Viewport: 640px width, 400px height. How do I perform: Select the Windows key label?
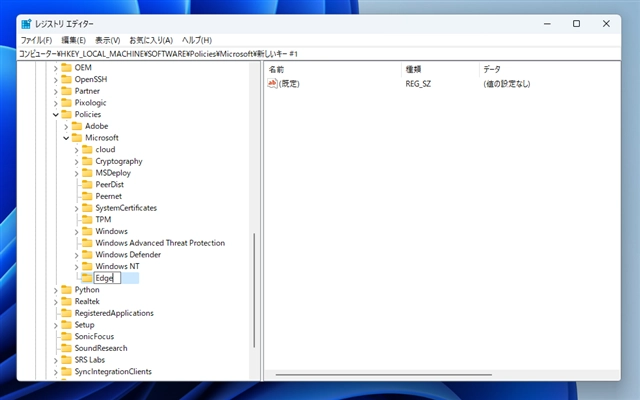click(x=111, y=231)
